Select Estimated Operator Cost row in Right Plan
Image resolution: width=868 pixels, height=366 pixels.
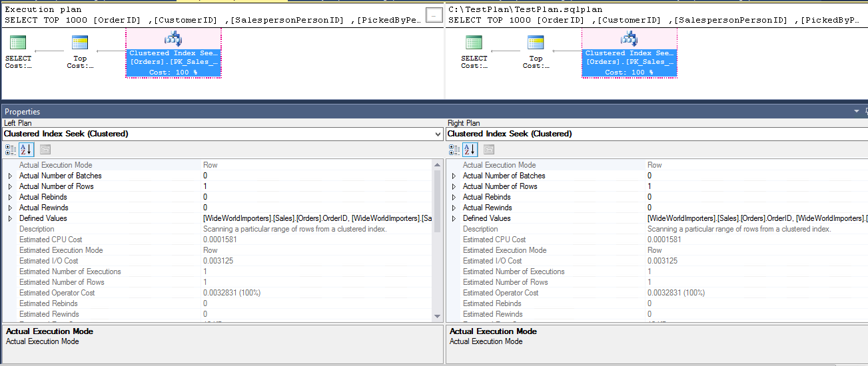coord(657,293)
